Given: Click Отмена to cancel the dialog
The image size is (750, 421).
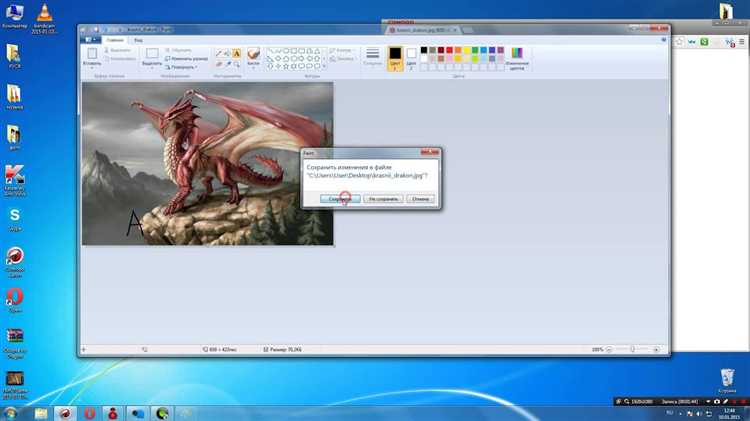Looking at the screenshot, I should (x=421, y=199).
